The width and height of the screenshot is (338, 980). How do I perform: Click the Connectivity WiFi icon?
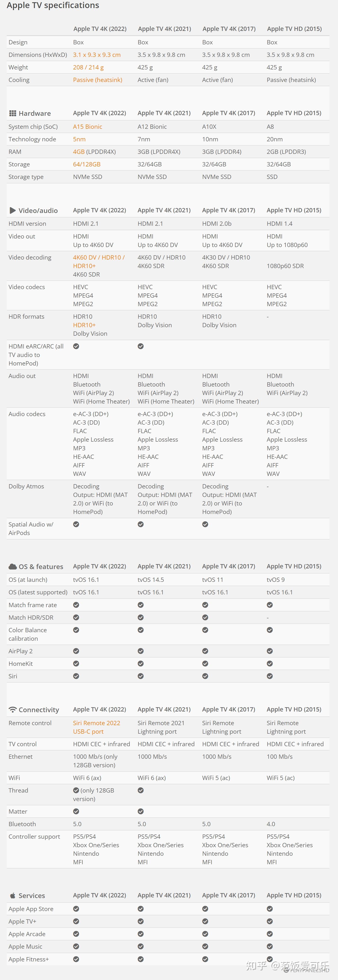pyautogui.click(x=13, y=709)
